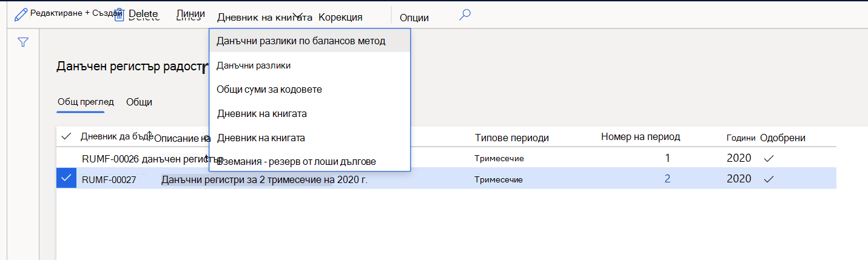The height and width of the screenshot is (260, 868).
Task: Sort by Типове периоди column header
Action: click(x=512, y=138)
